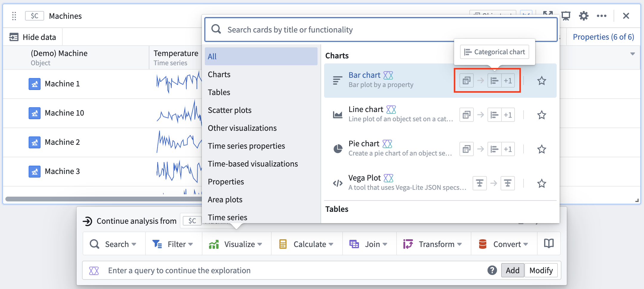
Task: Open the Transform dropdown
Action: click(x=433, y=244)
